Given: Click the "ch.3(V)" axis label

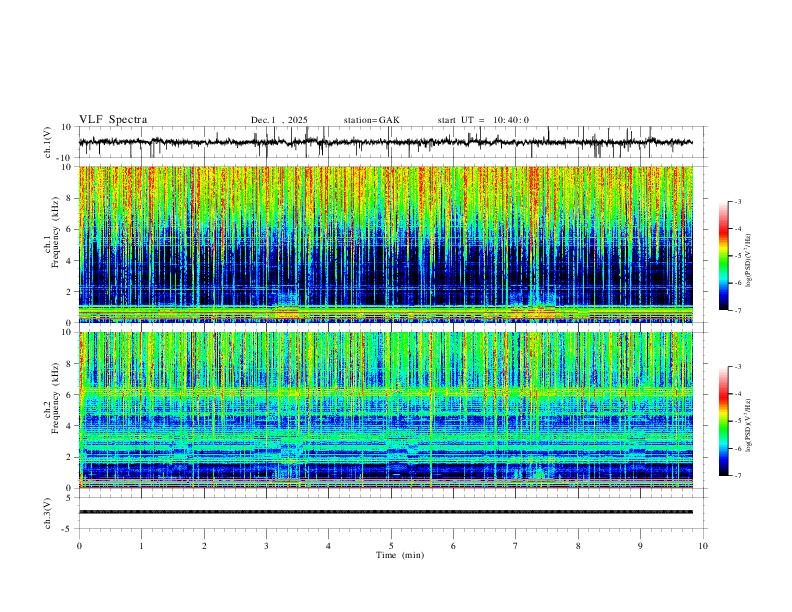Looking at the screenshot, I should (48, 513).
